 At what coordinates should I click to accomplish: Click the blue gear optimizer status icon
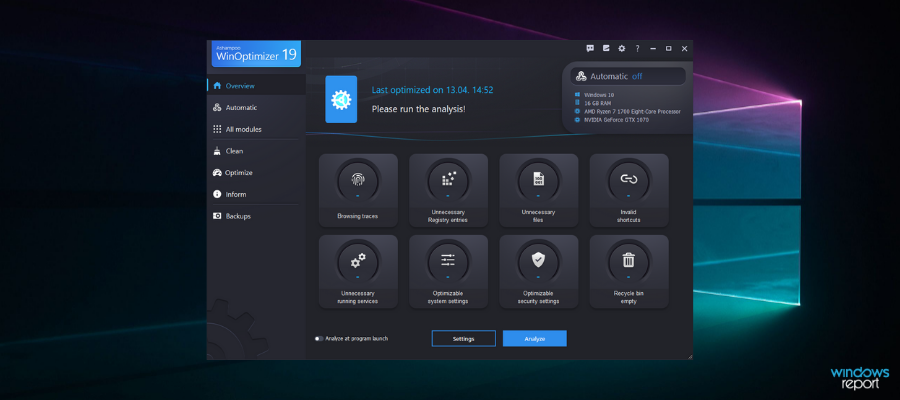tap(341, 99)
